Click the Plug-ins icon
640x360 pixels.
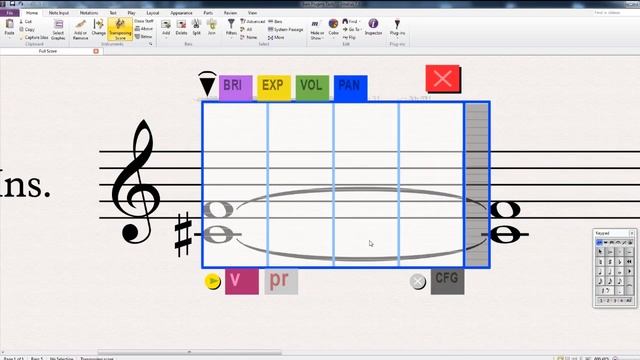397,24
